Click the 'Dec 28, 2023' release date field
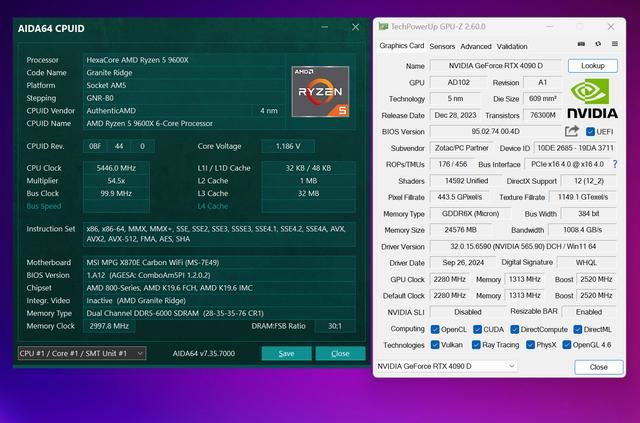The image size is (640, 423). point(455,115)
